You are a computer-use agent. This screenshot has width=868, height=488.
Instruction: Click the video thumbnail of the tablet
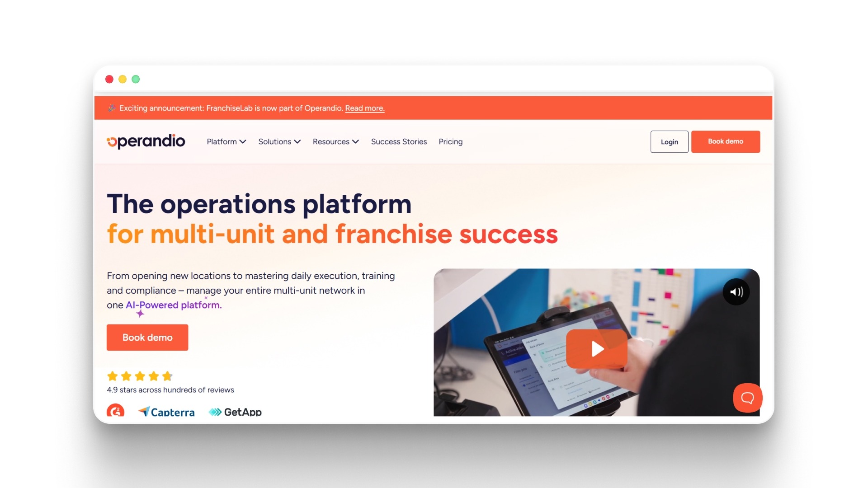(x=596, y=342)
